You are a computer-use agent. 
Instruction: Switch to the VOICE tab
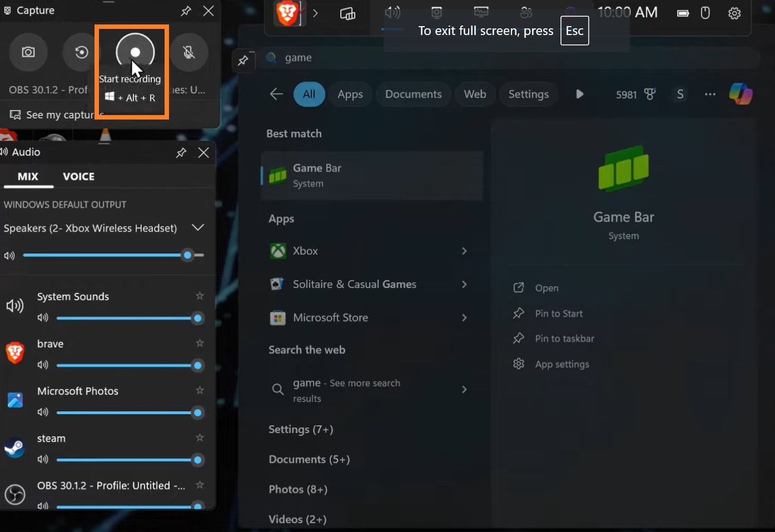78,176
